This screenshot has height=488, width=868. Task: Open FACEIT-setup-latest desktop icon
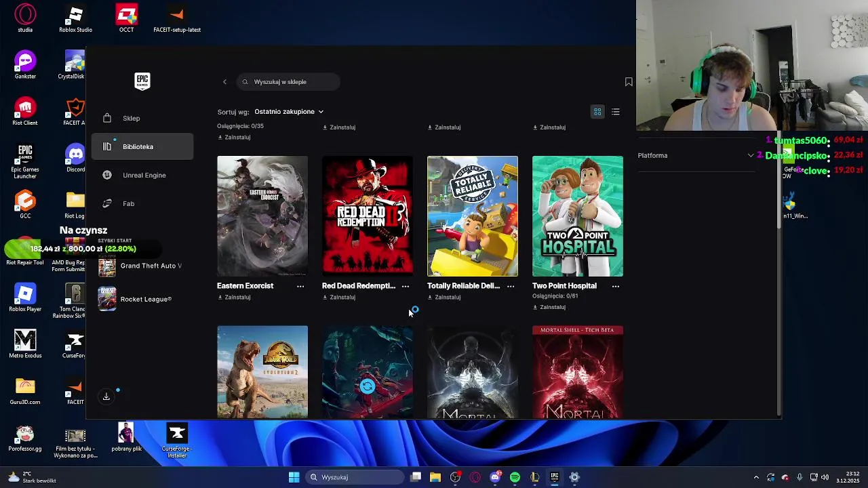(177, 18)
